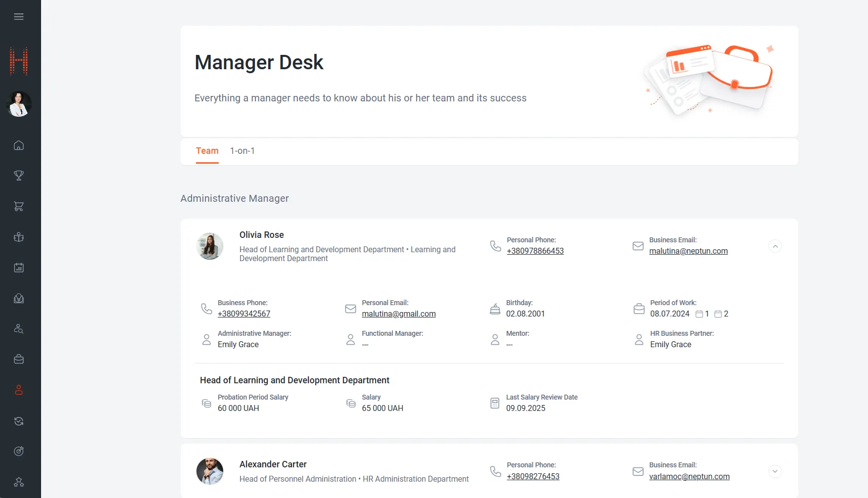
Task: Open business email malutina@neptun.com
Action: click(x=688, y=251)
